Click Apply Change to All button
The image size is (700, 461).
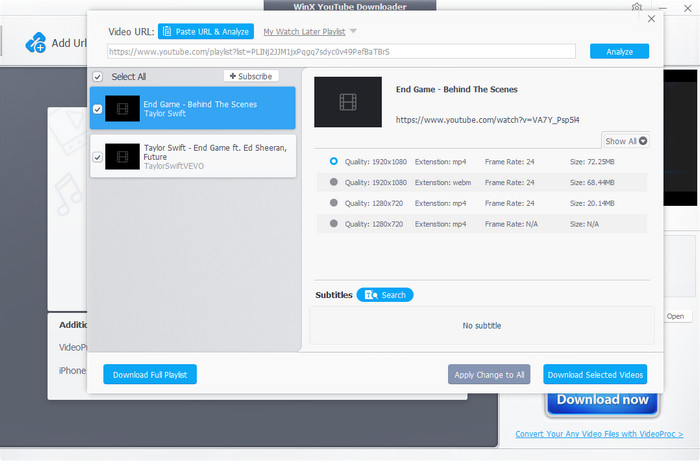pos(489,374)
